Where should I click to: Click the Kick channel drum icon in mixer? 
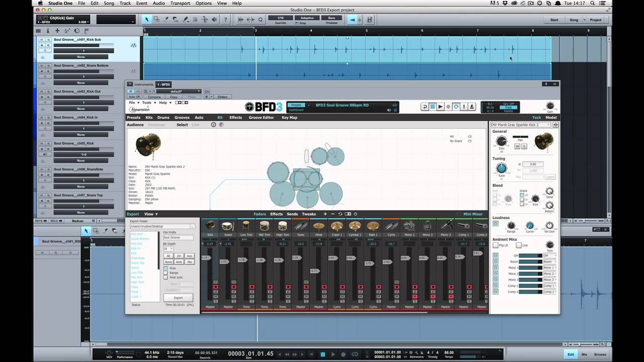[x=210, y=226]
